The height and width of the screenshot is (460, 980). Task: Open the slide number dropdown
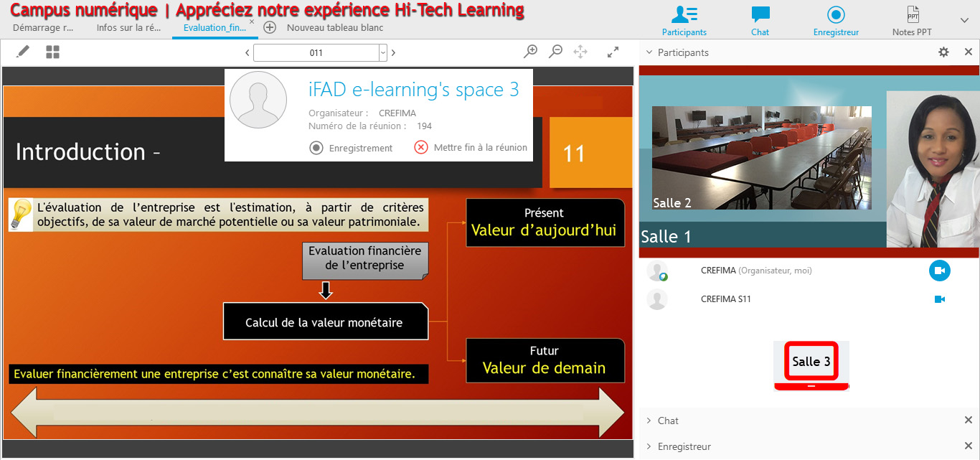382,52
